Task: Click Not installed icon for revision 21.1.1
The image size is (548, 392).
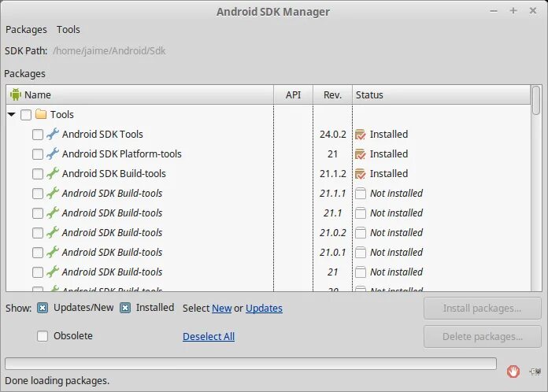Action: pyautogui.click(x=361, y=193)
